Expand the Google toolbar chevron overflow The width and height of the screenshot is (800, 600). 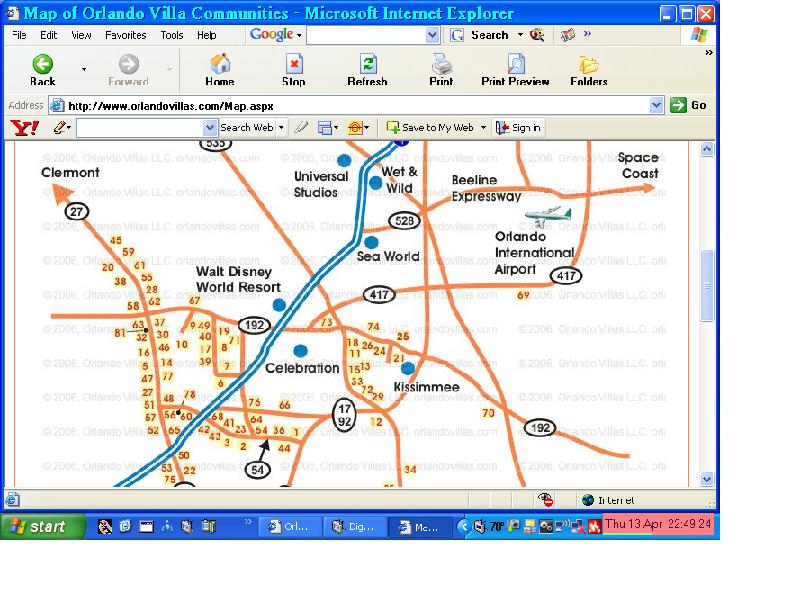coord(587,34)
